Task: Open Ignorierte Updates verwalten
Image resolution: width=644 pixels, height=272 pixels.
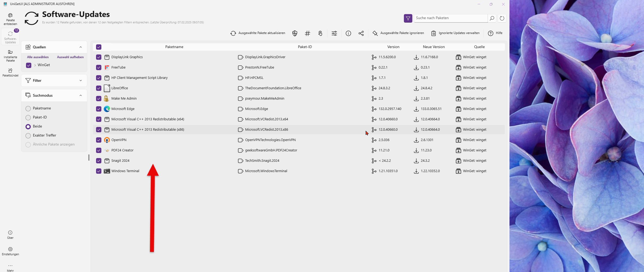Action: pyautogui.click(x=455, y=33)
